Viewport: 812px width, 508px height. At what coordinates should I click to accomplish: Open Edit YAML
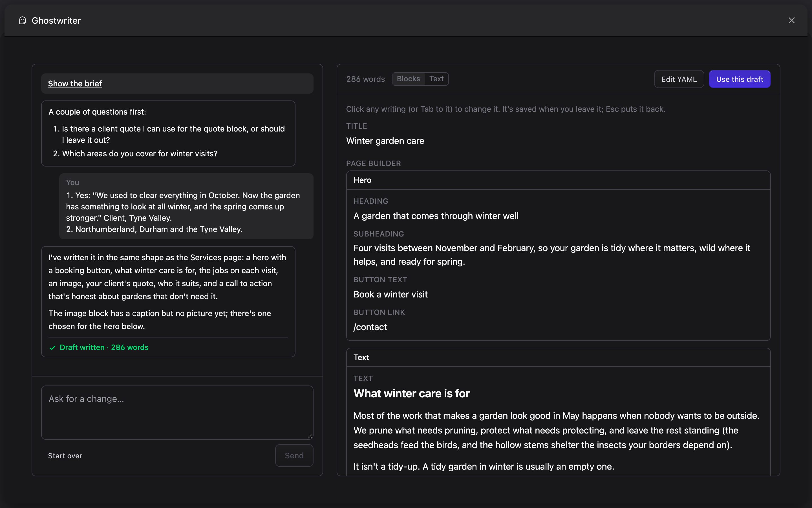(679, 79)
